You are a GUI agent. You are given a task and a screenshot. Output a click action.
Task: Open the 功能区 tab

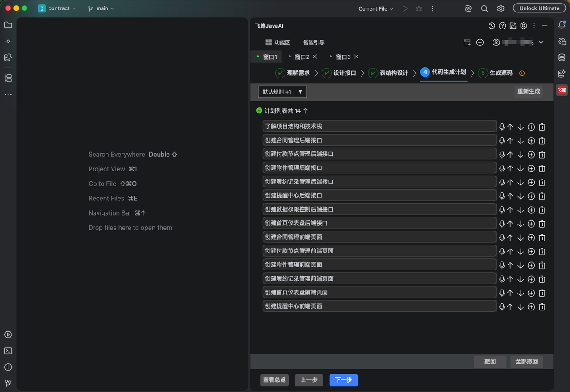coord(278,42)
